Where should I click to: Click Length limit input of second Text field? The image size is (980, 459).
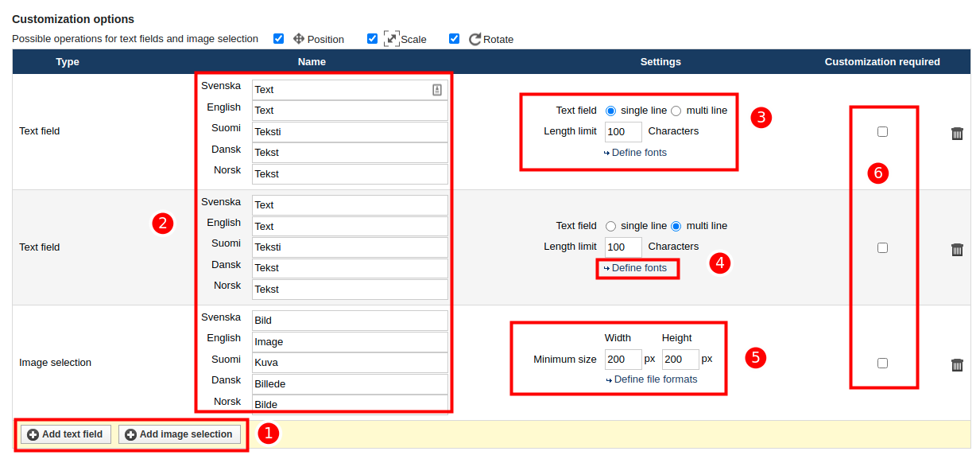click(623, 247)
